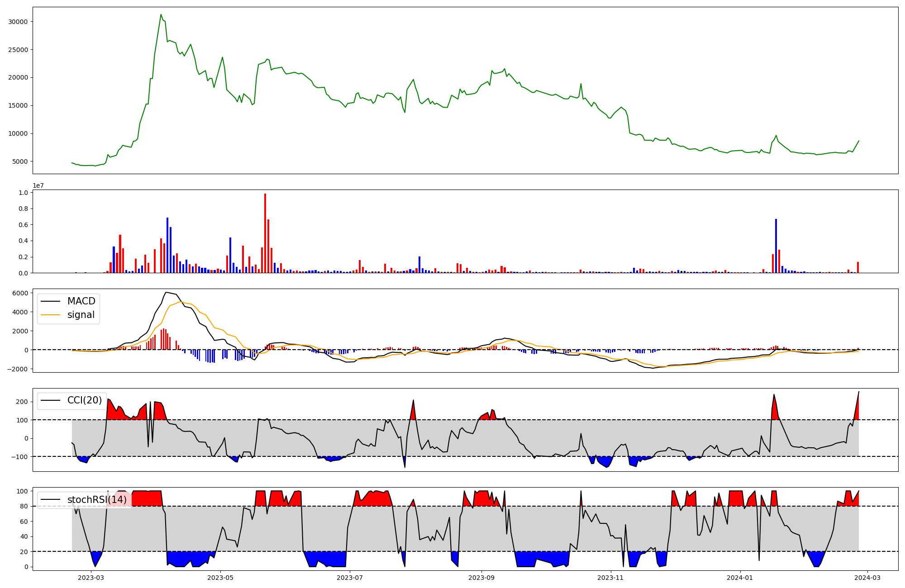Click the price peak above 30000
The width and height of the screenshot is (905, 588).
coord(161,14)
